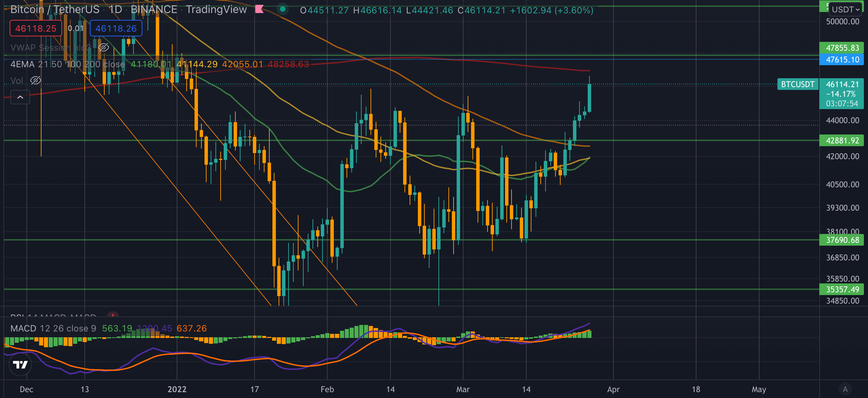Click the 1D interval label in the title

[115, 9]
